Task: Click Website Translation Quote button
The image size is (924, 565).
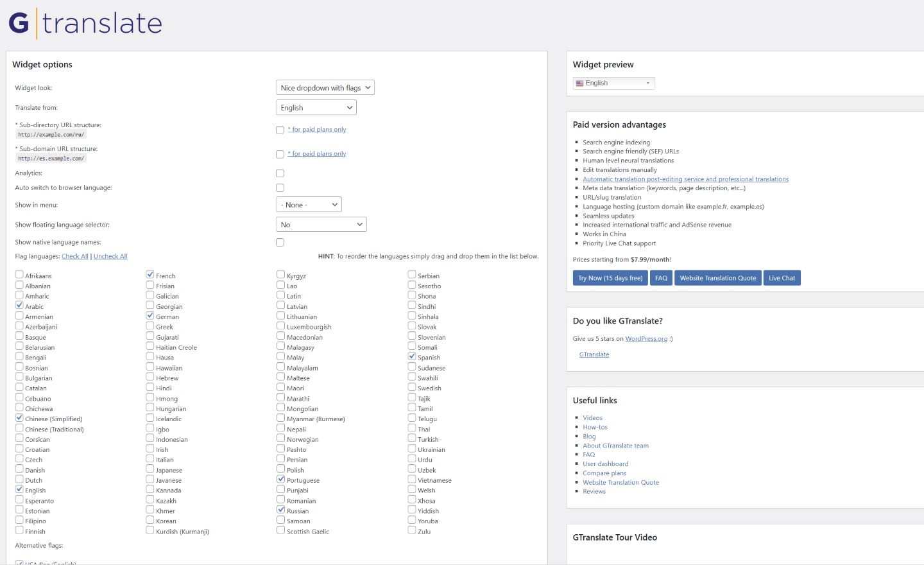Action: [718, 278]
